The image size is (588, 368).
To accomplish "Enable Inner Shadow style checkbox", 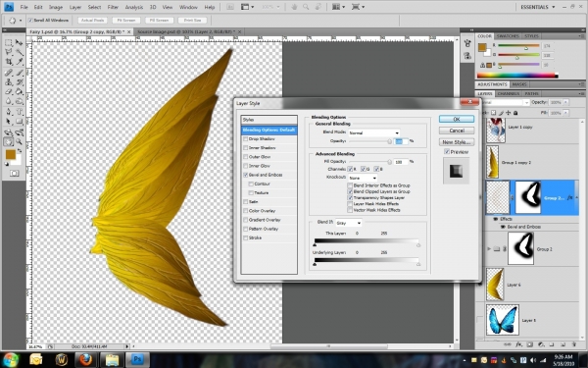I will pos(246,148).
